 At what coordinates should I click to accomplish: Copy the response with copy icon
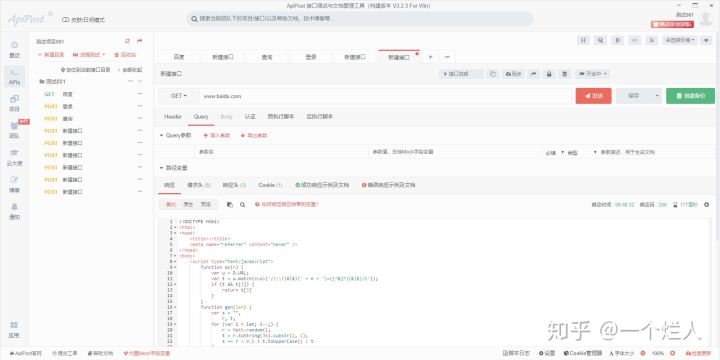pos(230,205)
